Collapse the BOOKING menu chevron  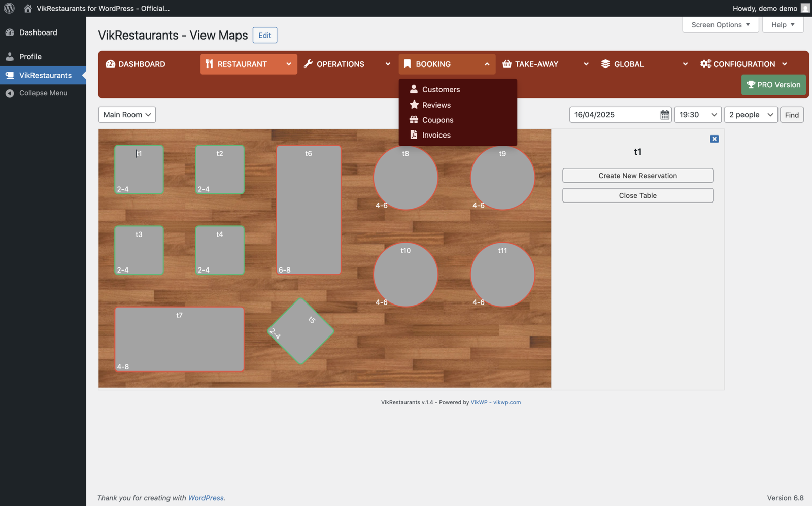487,64
